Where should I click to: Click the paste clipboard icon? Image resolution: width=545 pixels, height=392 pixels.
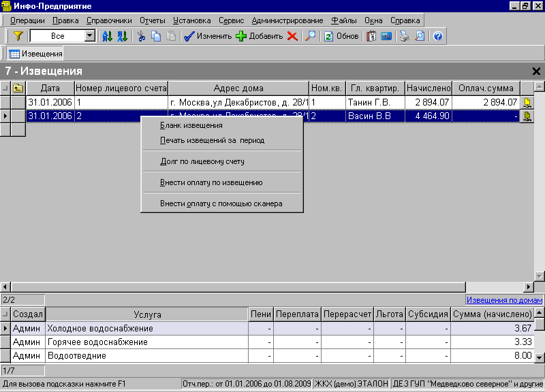pos(171,36)
